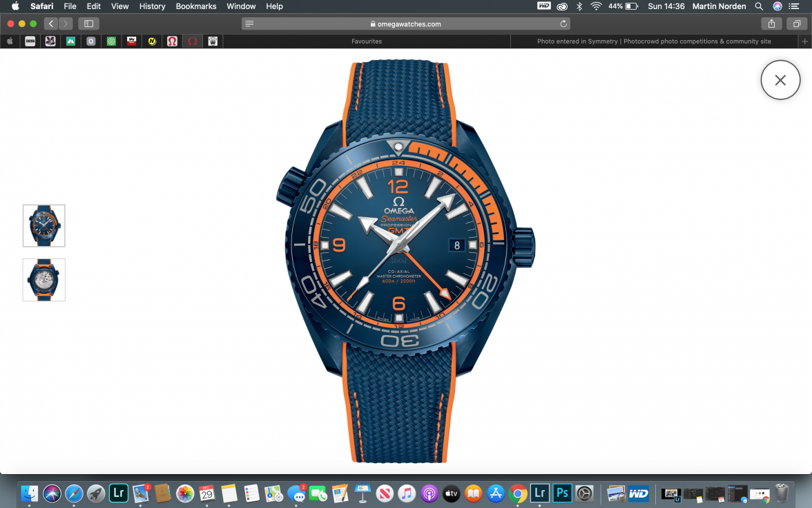This screenshot has height=508, width=812.
Task: Open Apple TV app in the Dock
Action: pyautogui.click(x=451, y=493)
